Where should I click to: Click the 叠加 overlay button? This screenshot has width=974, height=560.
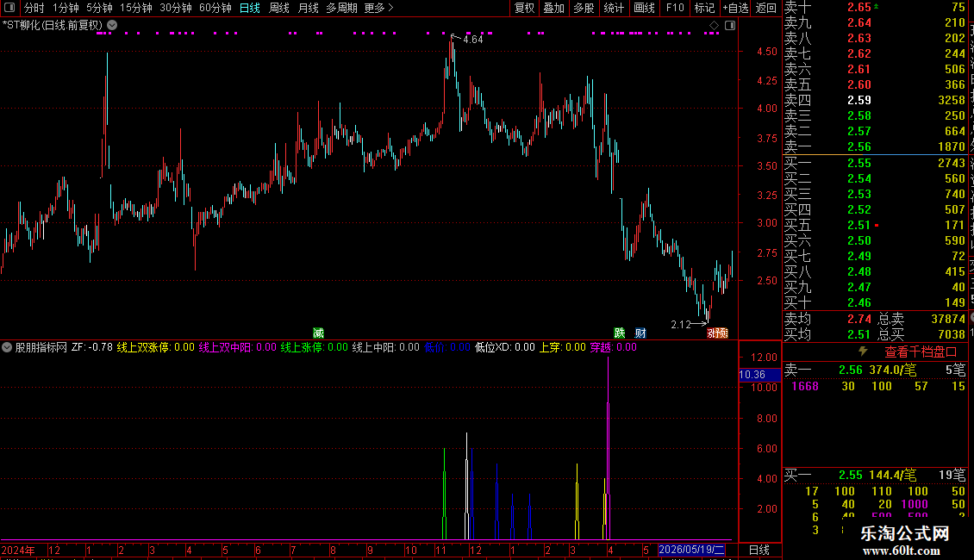pyautogui.click(x=554, y=8)
